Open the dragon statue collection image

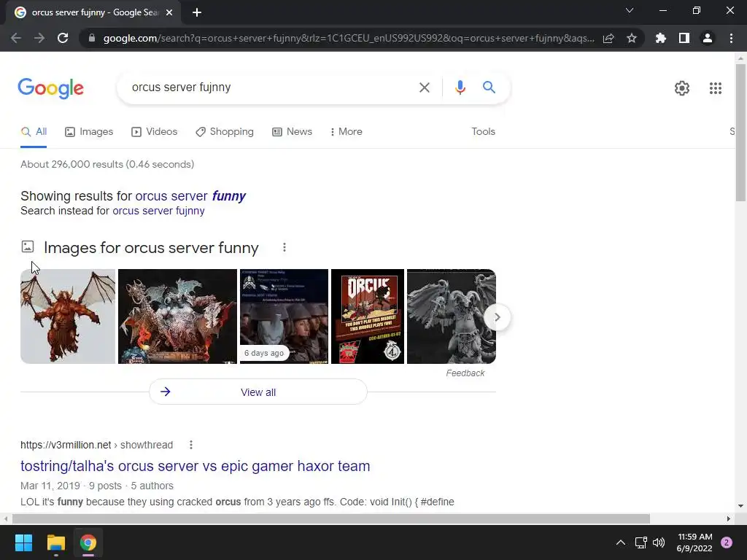(177, 316)
